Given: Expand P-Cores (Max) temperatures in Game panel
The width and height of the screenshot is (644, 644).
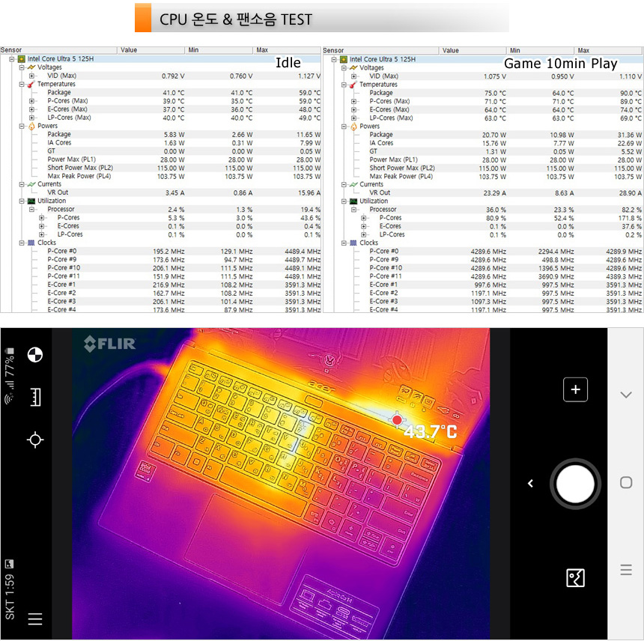Looking at the screenshot, I should 353,101.
